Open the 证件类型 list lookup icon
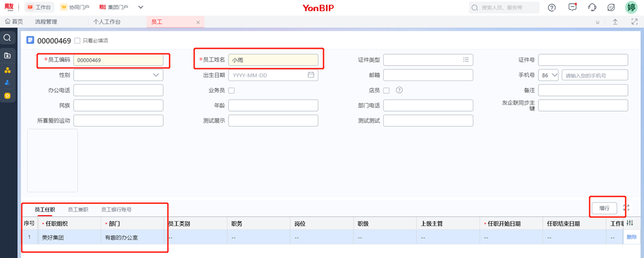 pos(466,60)
